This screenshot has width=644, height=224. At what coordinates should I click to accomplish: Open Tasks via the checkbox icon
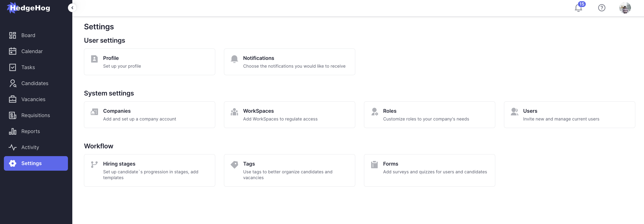tap(13, 67)
